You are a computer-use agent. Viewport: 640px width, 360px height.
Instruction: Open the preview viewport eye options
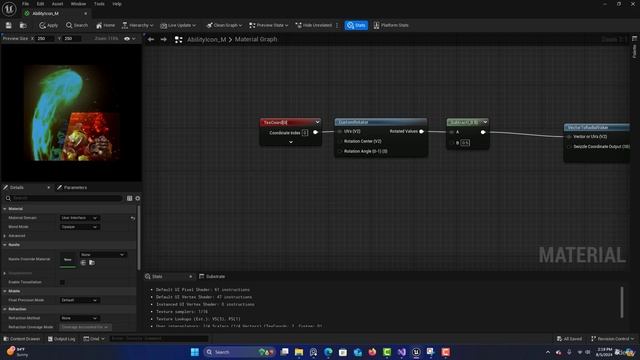[129, 38]
